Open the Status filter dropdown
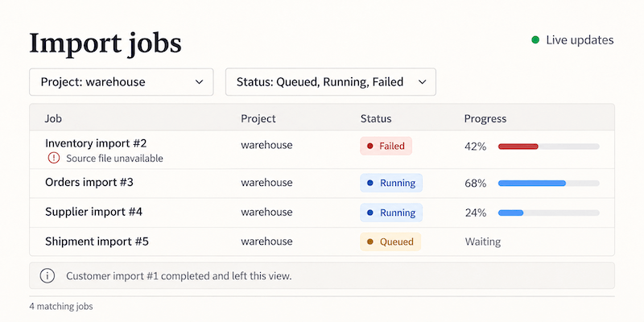This screenshot has height=322, width=644. point(331,82)
